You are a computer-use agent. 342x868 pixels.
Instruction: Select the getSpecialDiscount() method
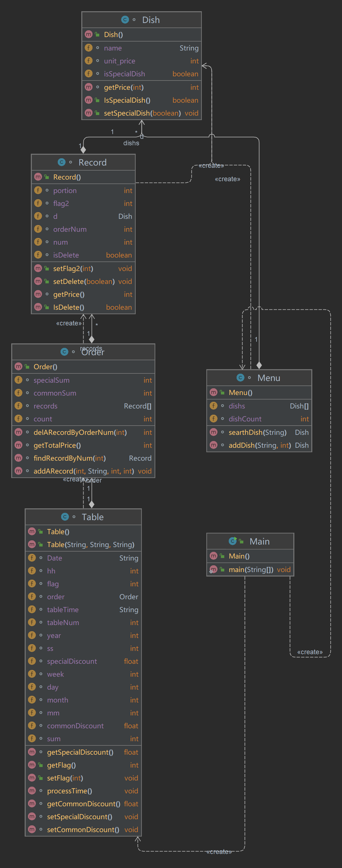[83, 752]
